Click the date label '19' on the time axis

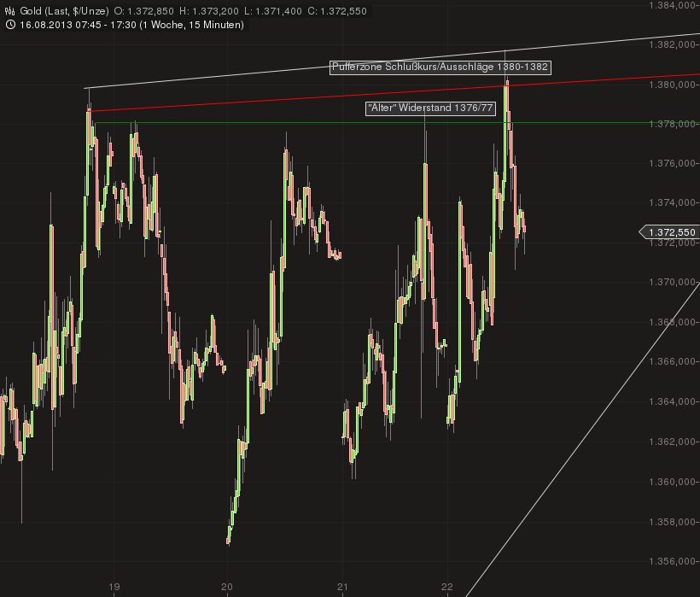pos(113,586)
